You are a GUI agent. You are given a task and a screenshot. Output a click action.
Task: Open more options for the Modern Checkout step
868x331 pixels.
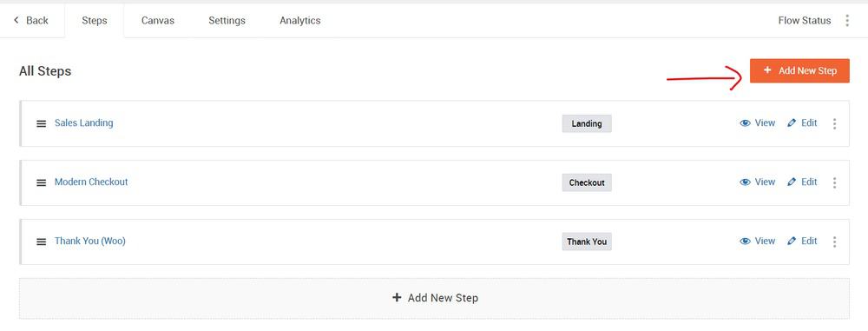coord(834,182)
